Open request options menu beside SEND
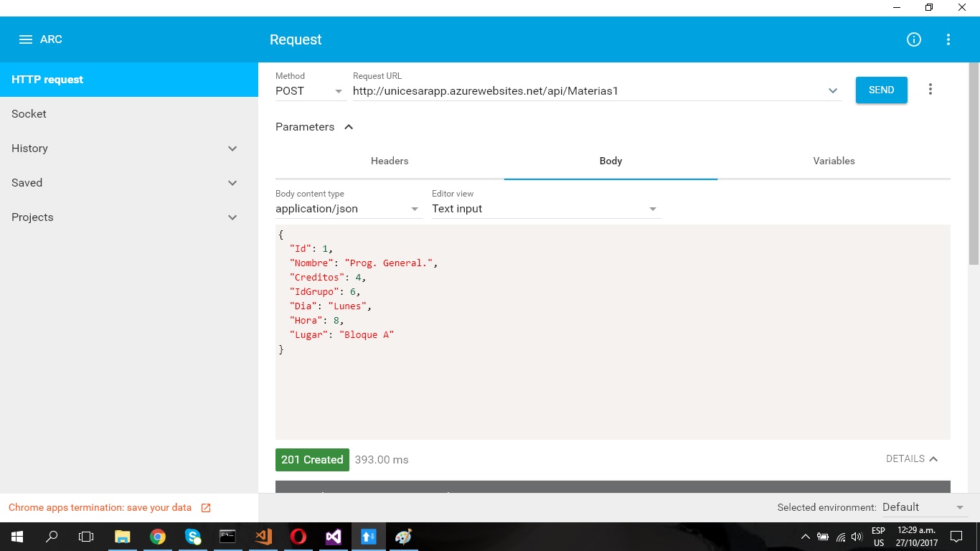Screen dimensions: 980x551 [930, 90]
